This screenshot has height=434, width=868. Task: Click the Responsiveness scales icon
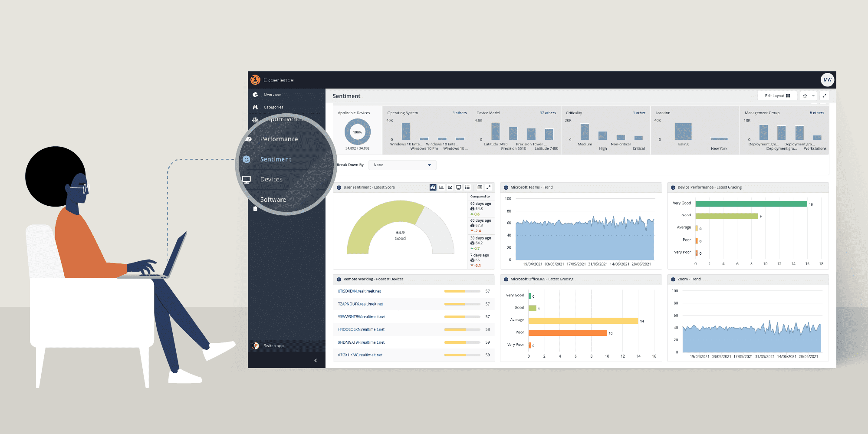pos(255,120)
